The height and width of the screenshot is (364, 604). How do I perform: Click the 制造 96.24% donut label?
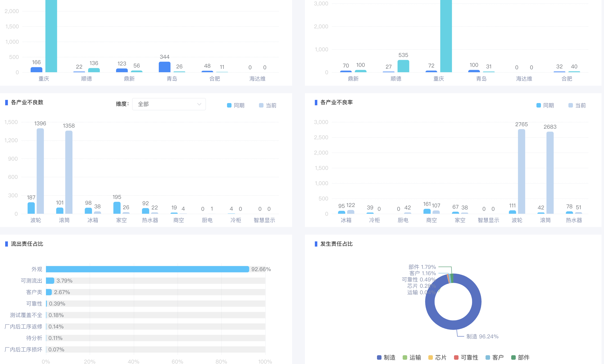click(x=482, y=337)
